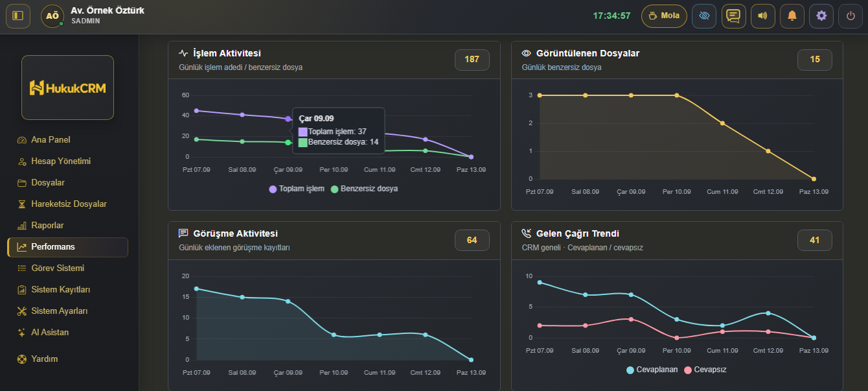868x391 pixels.
Task: Click Görüntülenen Dosyalar Cmt 12.09 data point
Action: (768, 151)
